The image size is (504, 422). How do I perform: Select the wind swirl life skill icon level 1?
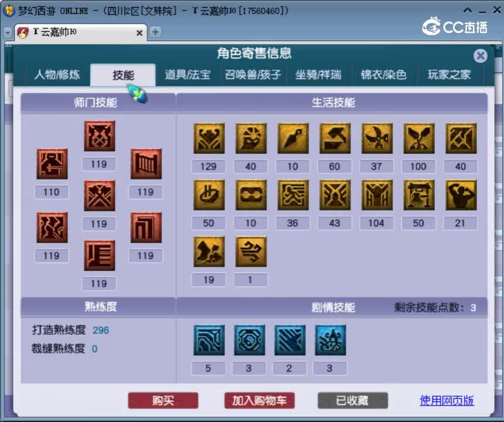[251, 251]
